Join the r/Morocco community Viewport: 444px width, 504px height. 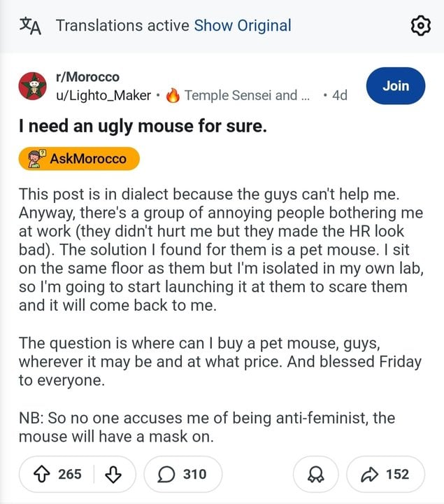tap(395, 86)
